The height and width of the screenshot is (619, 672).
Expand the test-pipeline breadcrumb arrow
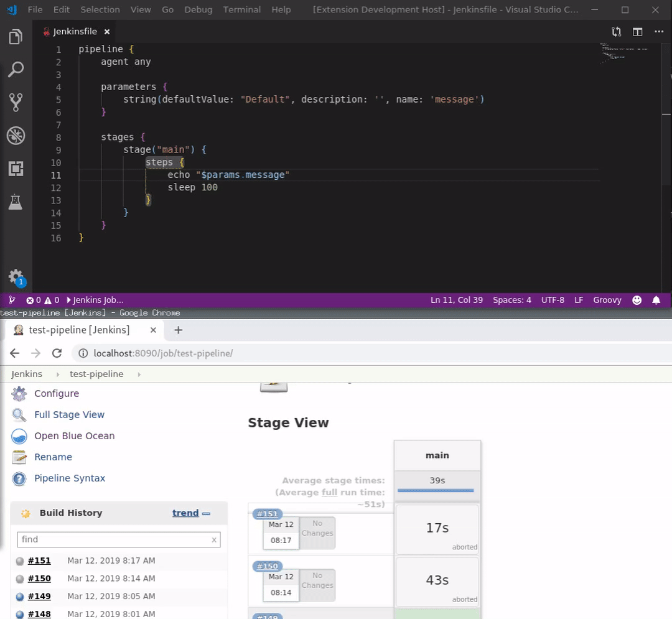[x=139, y=375]
